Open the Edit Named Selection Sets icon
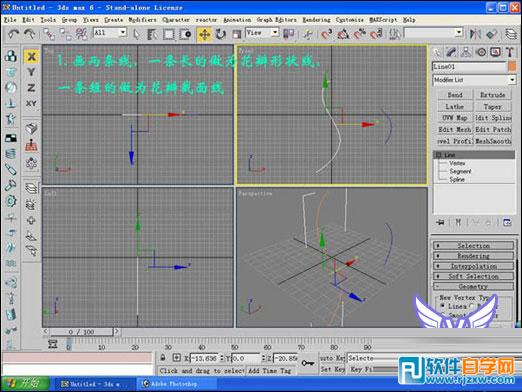This screenshot has height=392, width=522. (x=395, y=34)
